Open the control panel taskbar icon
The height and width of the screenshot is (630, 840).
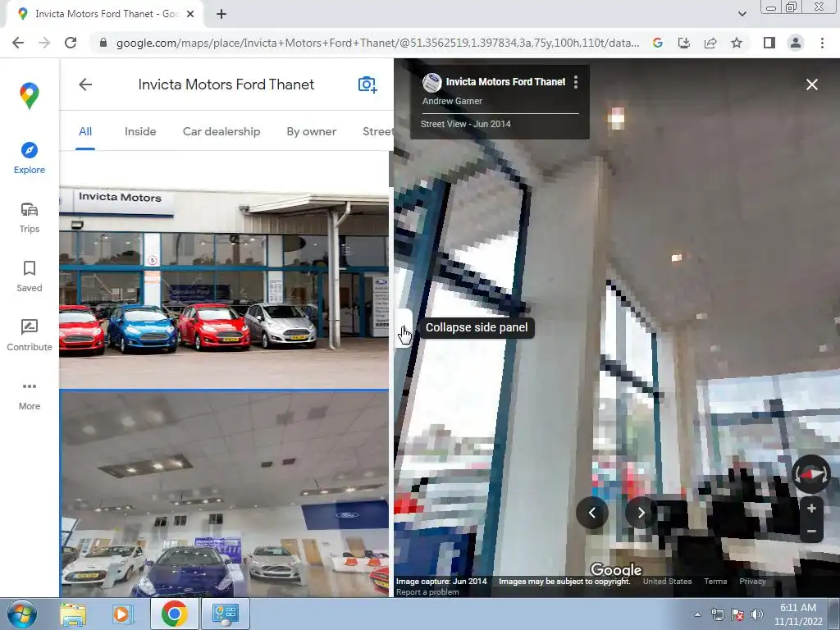(225, 614)
